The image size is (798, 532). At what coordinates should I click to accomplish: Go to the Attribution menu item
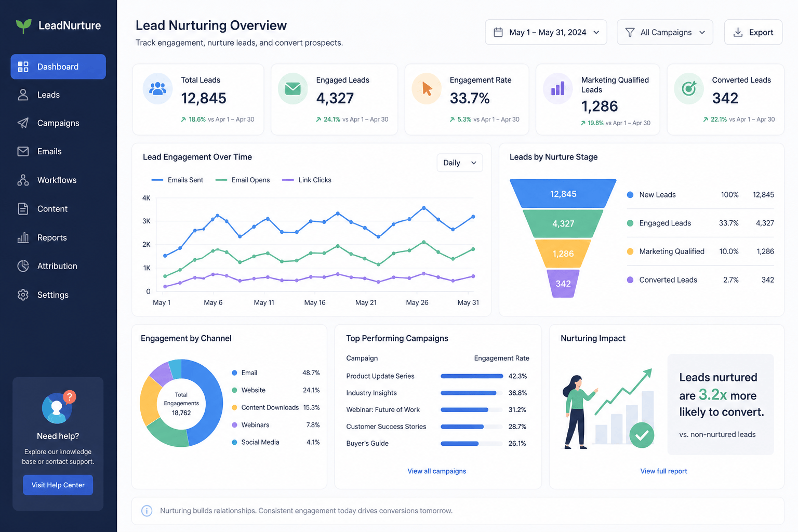click(58, 266)
